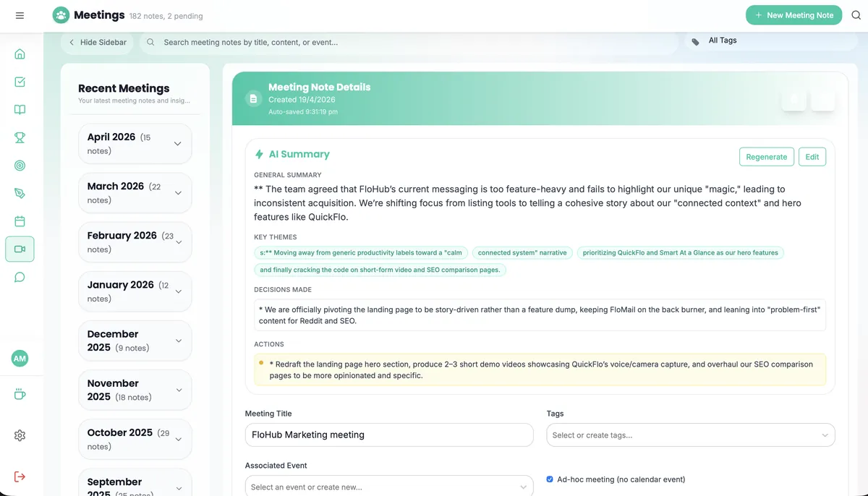Viewport: 868px width, 496px height.
Task: Click Hide Sidebar button
Action: pyautogui.click(x=97, y=42)
